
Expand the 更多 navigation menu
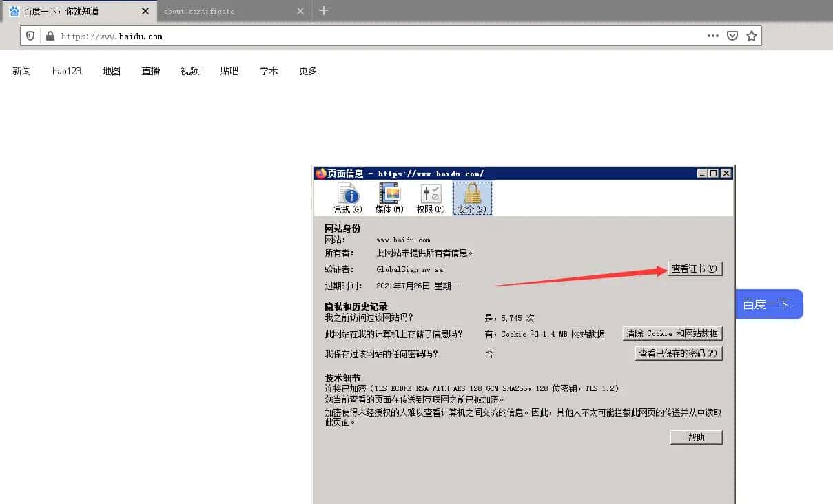point(307,70)
